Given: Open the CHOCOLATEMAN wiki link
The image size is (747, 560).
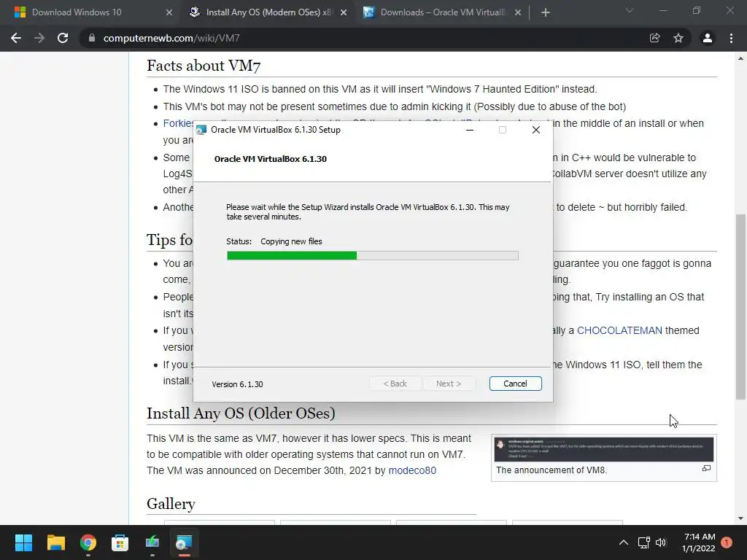Looking at the screenshot, I should (x=619, y=330).
